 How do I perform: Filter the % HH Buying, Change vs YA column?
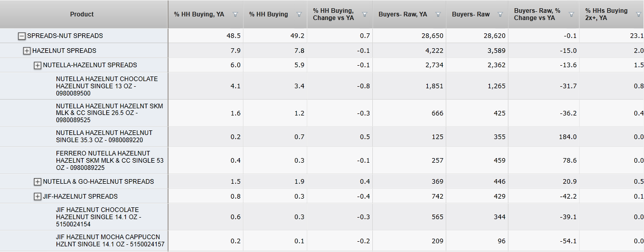364,15
